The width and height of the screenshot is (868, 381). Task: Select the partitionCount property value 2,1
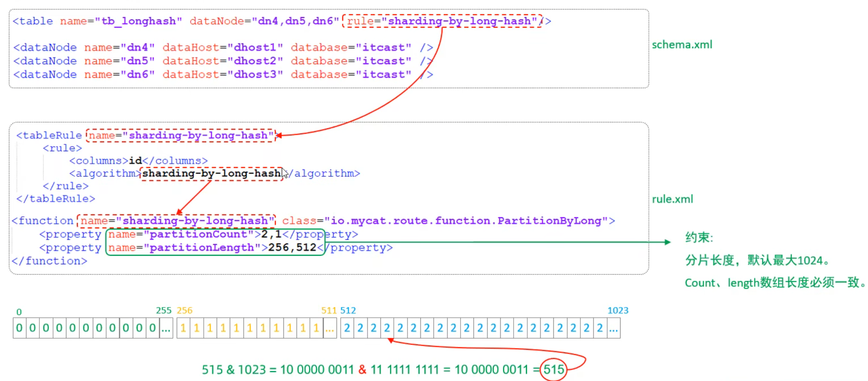(271, 234)
